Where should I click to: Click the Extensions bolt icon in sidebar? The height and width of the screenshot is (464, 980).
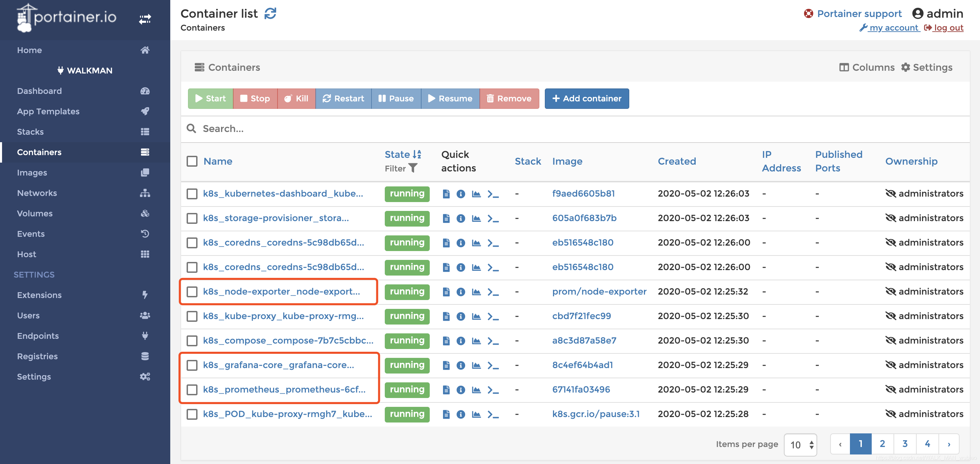(x=145, y=295)
